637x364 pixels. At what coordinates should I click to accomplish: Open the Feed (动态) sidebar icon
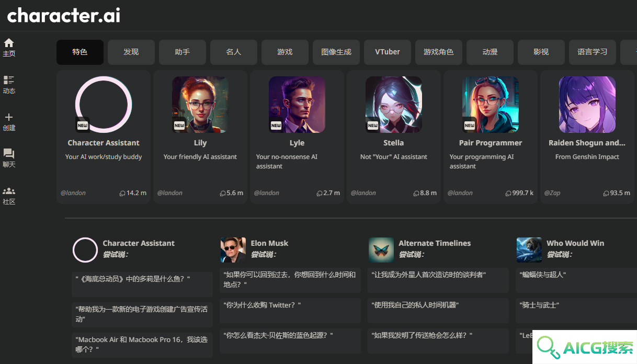(9, 80)
